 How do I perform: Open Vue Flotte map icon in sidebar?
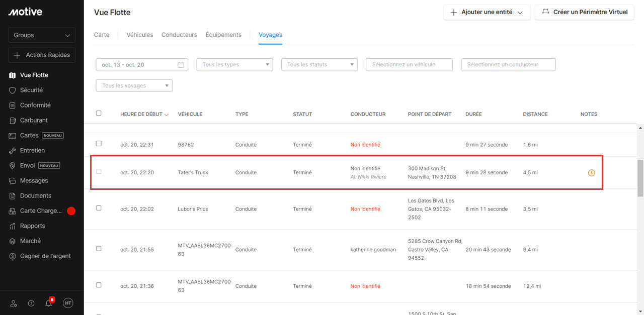13,75
